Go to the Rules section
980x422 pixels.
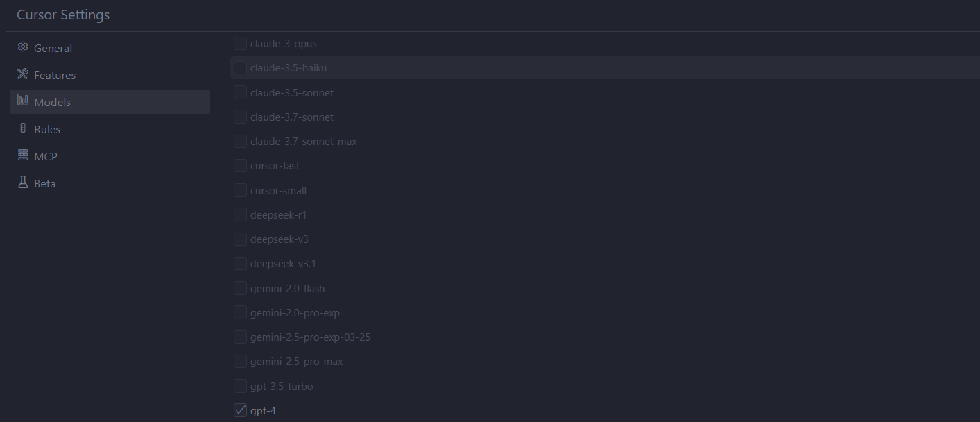click(x=110, y=129)
